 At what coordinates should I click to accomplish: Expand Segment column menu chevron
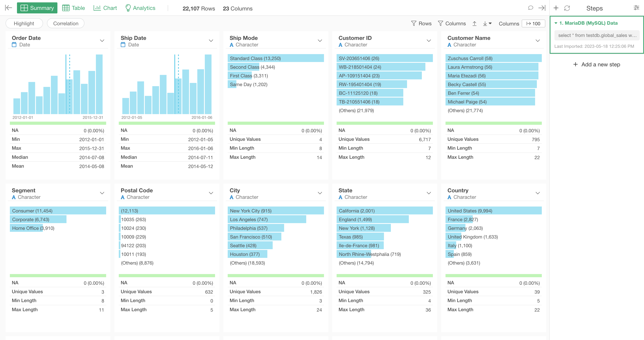point(102,193)
